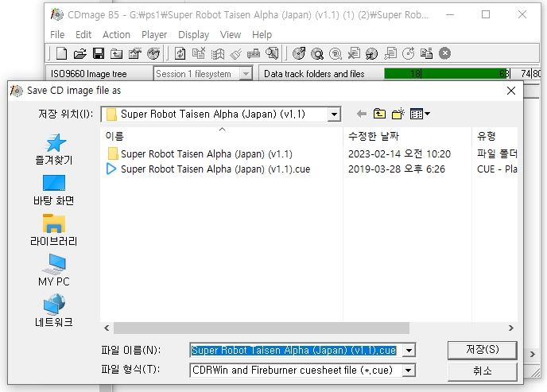Click the disc with graph line toolbar icon

click(153, 53)
